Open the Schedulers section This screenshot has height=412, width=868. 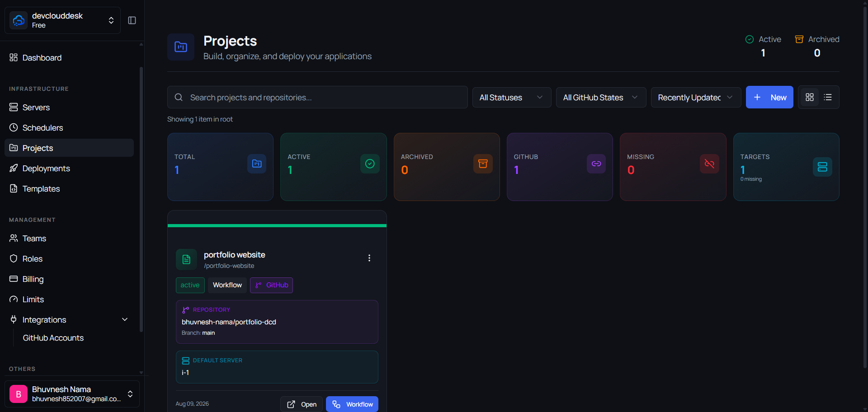point(69,128)
